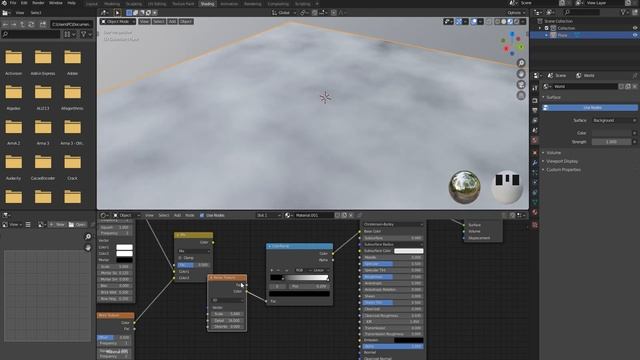Viewport: 640px width, 360px height.
Task: Toggle perspective/orthographic grid icon
Action: click(521, 96)
